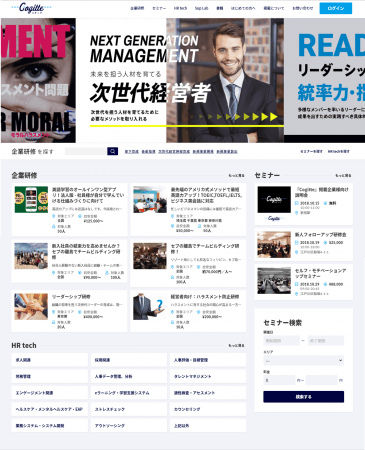Click the magnifier search button next to 企業研修
The width and height of the screenshot is (365, 450).
(x=113, y=151)
